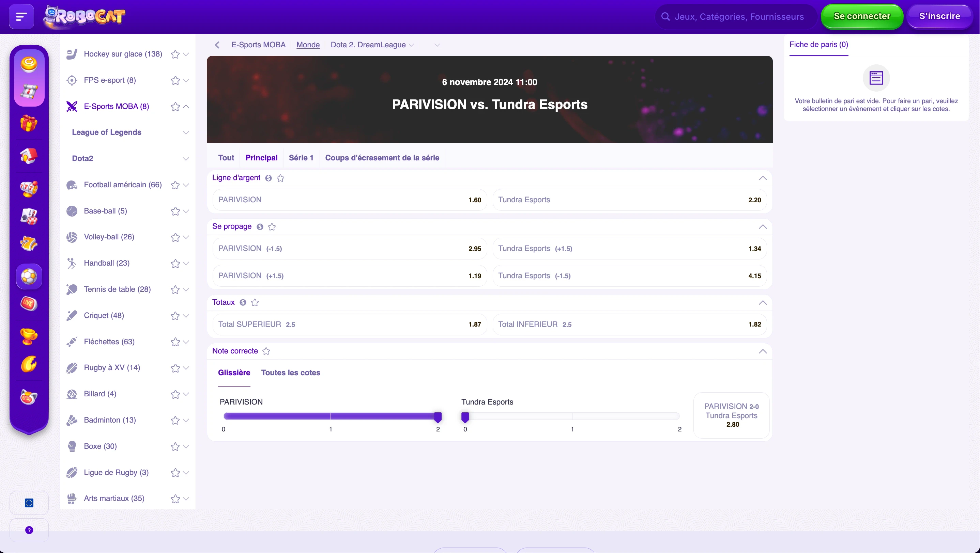Expand the League of Legends submenu
This screenshot has height=553, width=980.
(x=186, y=133)
